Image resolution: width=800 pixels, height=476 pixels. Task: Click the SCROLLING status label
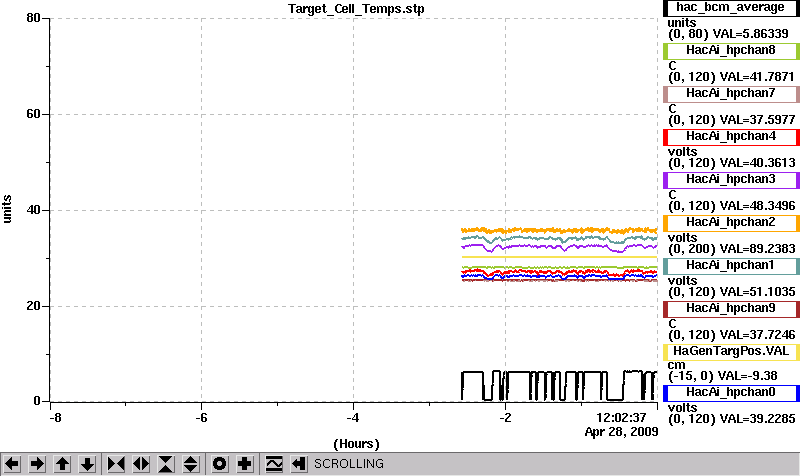coord(349,464)
